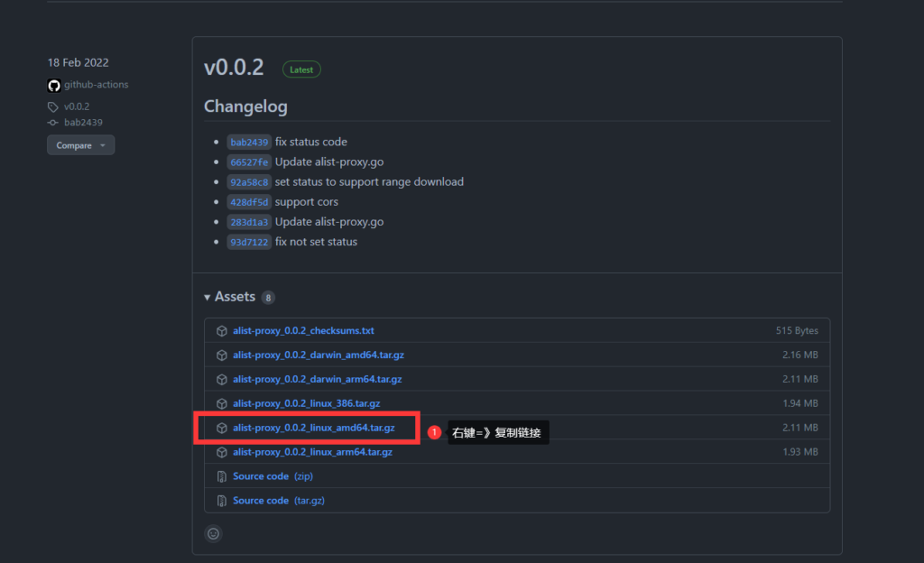
Task: Open the github-actions author avatar
Action: pos(53,86)
